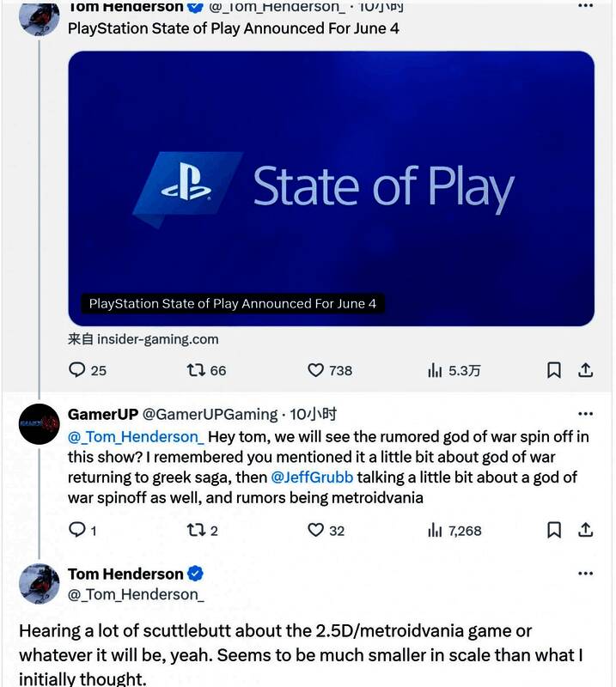Viewport: 616px width, 687px height.
Task: Reply to the State of Play tweet
Action: pyautogui.click(x=77, y=370)
